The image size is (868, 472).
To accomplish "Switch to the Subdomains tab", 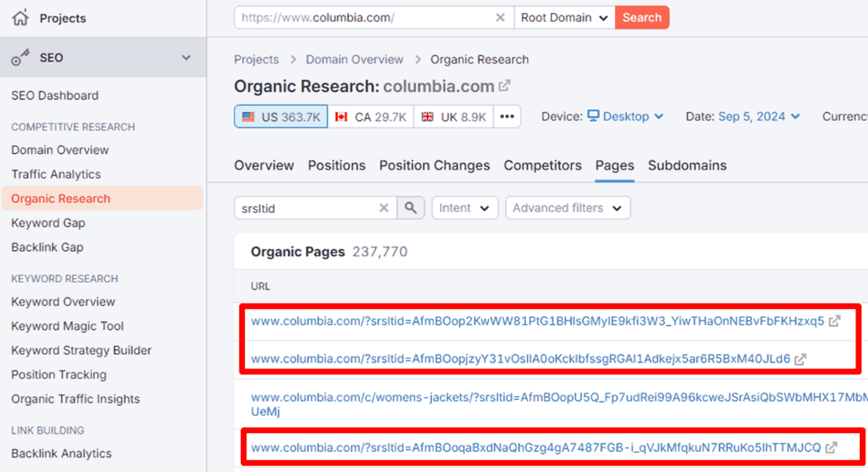I will click(x=687, y=165).
